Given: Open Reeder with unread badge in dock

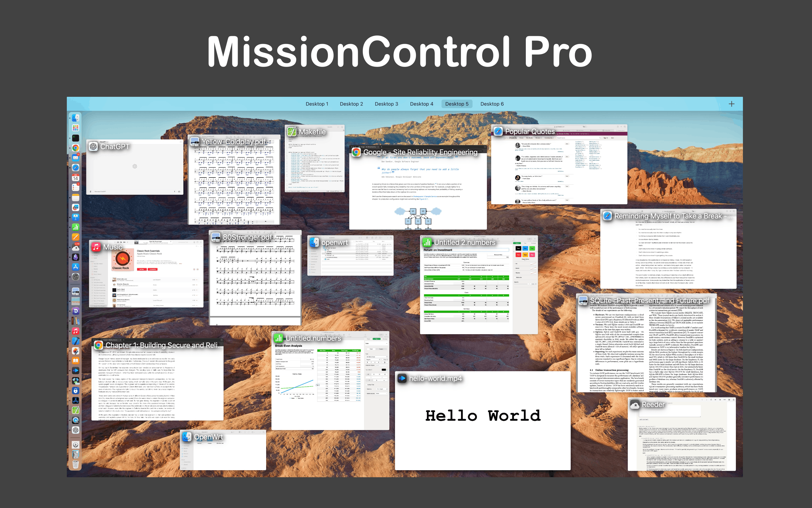Looking at the screenshot, I should [76, 247].
